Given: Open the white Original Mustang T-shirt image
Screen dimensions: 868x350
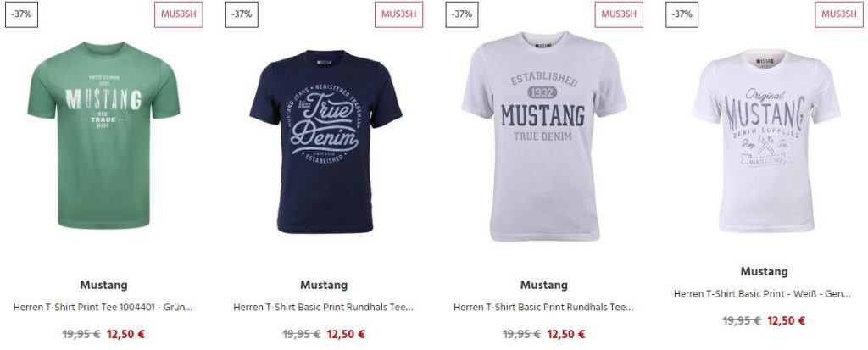Looking at the screenshot, I should pos(765,142).
